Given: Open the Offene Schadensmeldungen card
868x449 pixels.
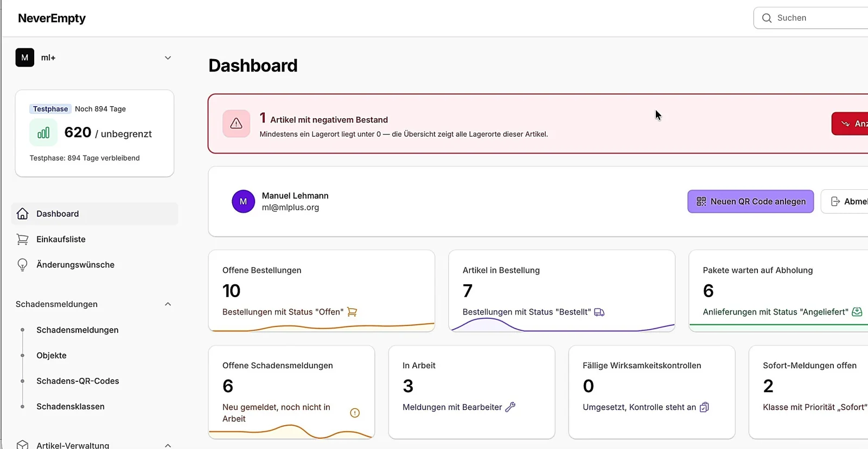Looking at the screenshot, I should click(x=292, y=392).
